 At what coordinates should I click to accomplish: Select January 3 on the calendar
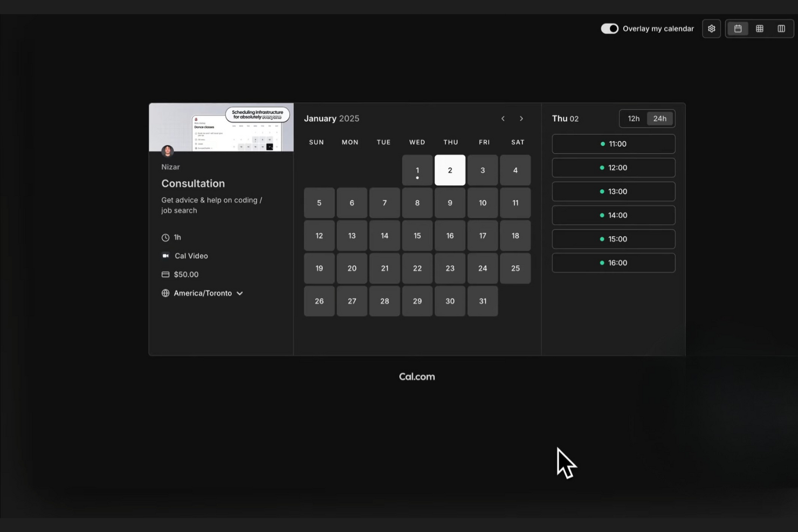coord(483,170)
